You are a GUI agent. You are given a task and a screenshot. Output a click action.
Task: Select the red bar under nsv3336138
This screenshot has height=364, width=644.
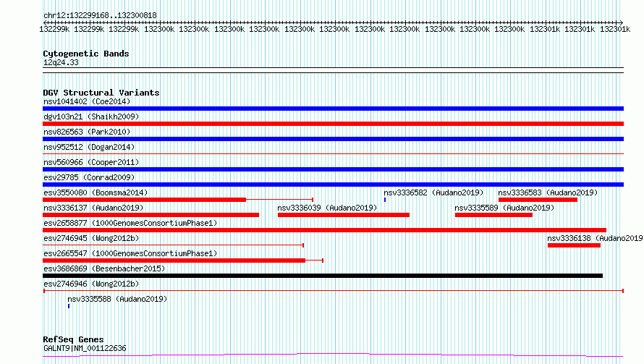(x=574, y=245)
